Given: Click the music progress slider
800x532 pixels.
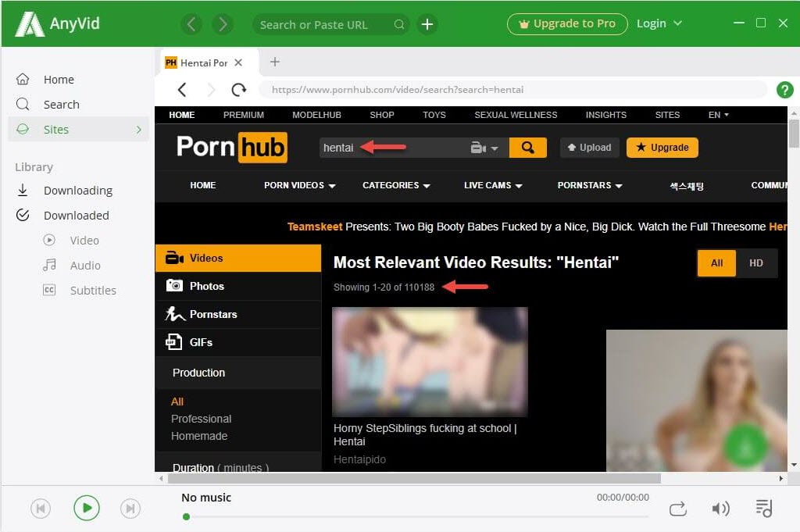Looking at the screenshot, I should tap(416, 516).
